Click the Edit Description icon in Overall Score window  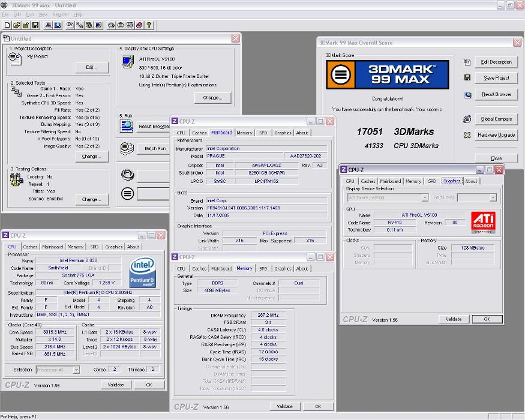(467, 62)
